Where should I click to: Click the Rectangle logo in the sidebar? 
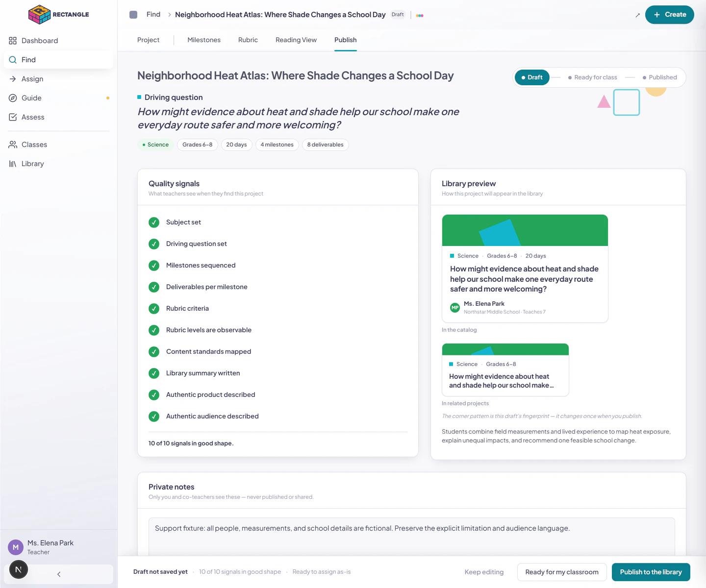pos(59,15)
